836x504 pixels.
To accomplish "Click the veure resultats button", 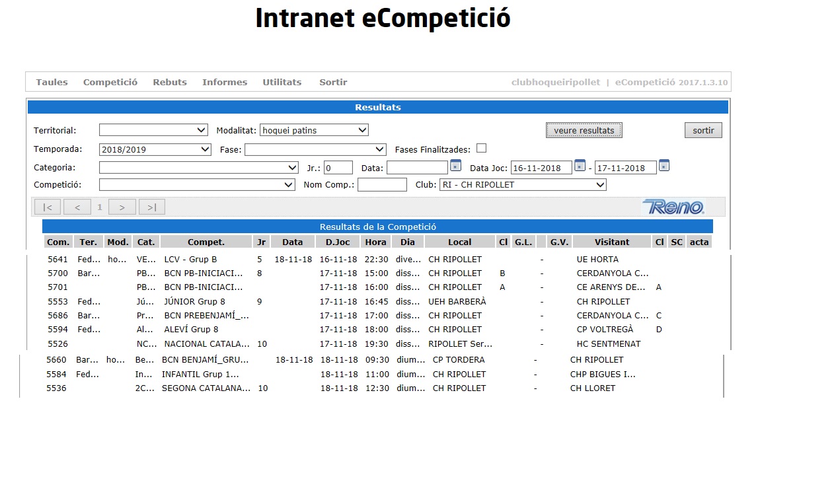I will [584, 130].
